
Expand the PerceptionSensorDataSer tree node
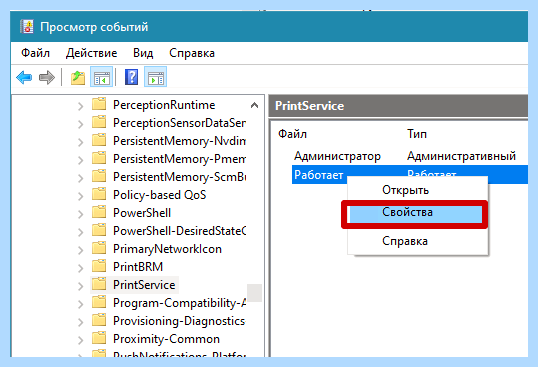pyautogui.click(x=81, y=124)
